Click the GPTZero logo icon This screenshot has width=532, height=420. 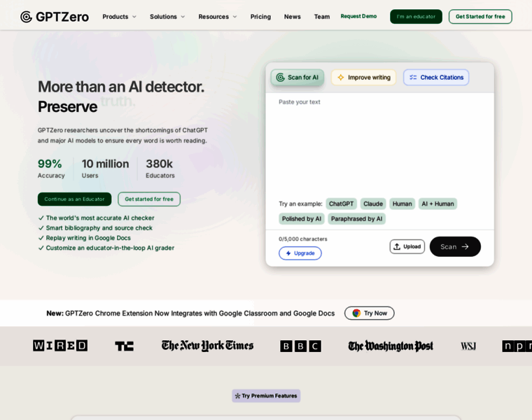[26, 17]
